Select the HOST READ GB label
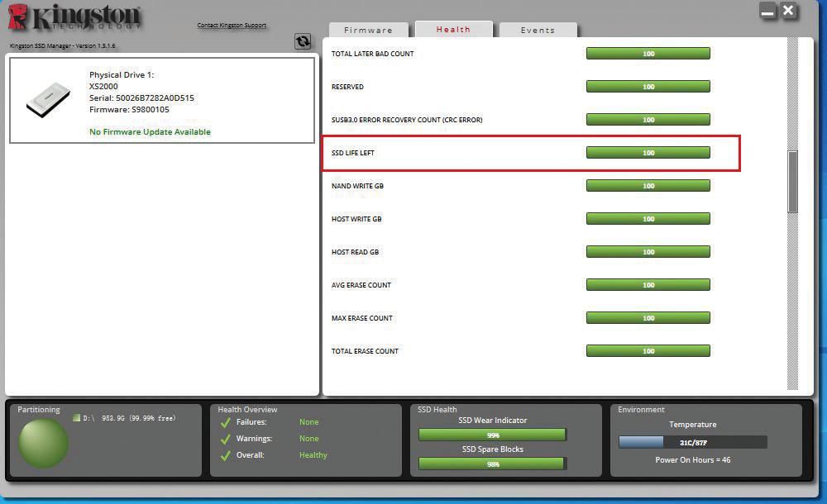The width and height of the screenshot is (827, 504). pos(355,252)
